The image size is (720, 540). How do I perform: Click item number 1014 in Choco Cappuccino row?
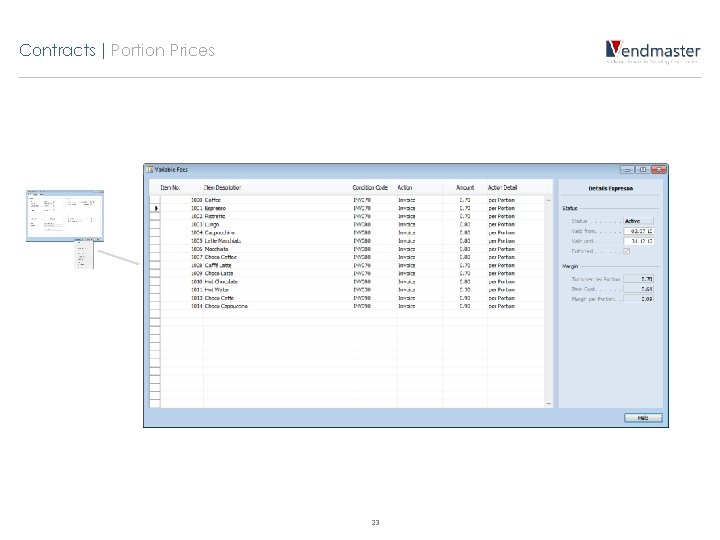pos(197,306)
